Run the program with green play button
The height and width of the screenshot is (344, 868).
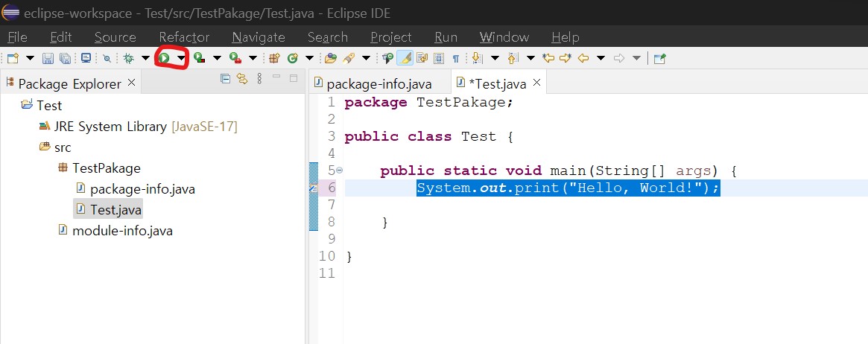(164, 58)
